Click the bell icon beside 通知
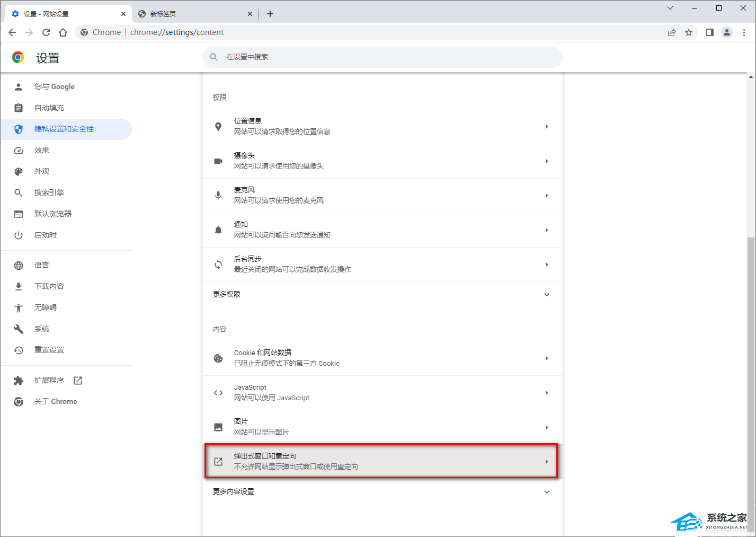Viewport: 756px width, 537px height. [x=218, y=230]
